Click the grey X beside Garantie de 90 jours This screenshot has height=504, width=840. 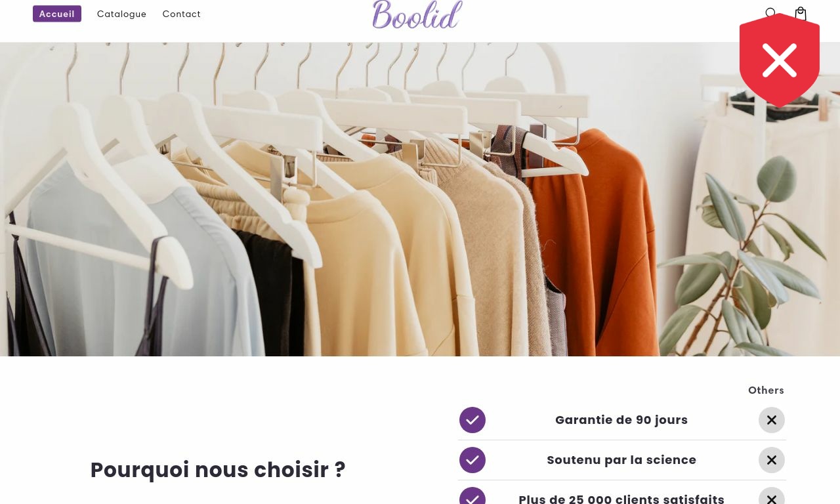click(x=772, y=420)
